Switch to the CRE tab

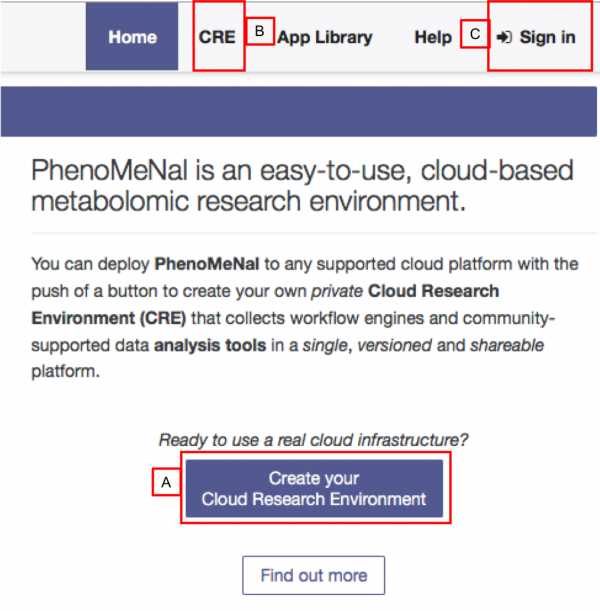point(217,38)
